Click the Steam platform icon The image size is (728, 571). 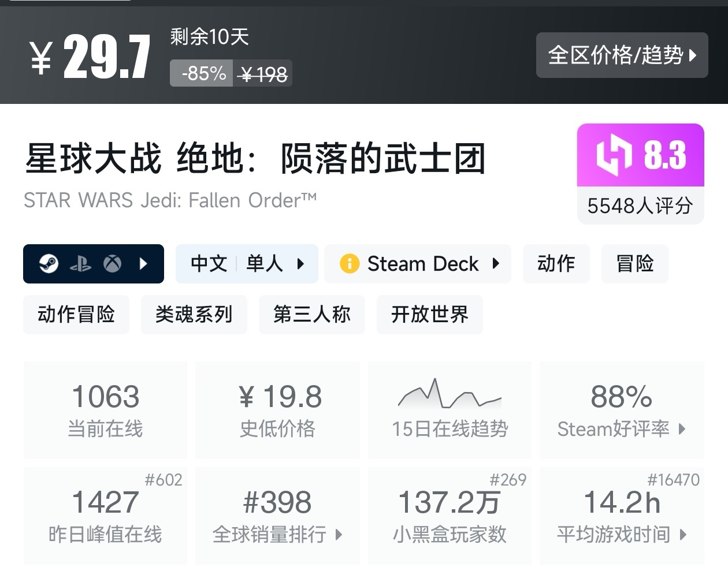tap(49, 264)
